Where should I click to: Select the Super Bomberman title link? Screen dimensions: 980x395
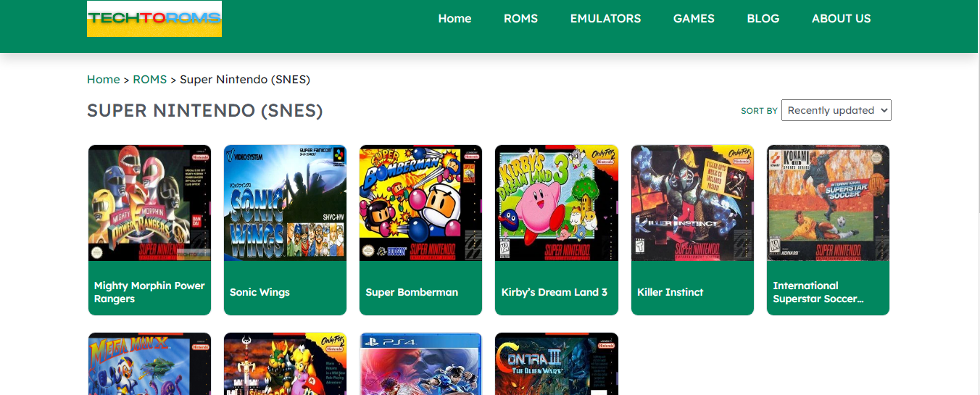click(x=412, y=292)
